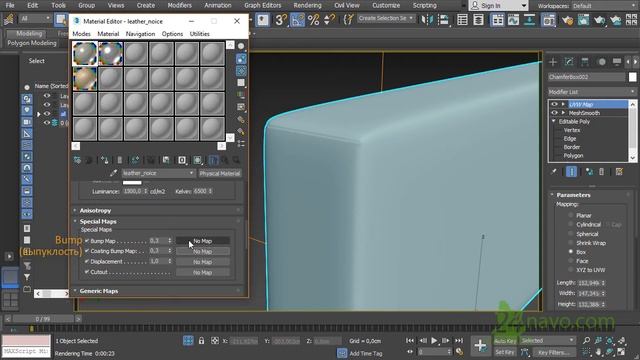Image resolution: width=640 pixels, height=360 pixels.
Task: Select Shrink Wrap mapping option
Action: [x=571, y=243]
